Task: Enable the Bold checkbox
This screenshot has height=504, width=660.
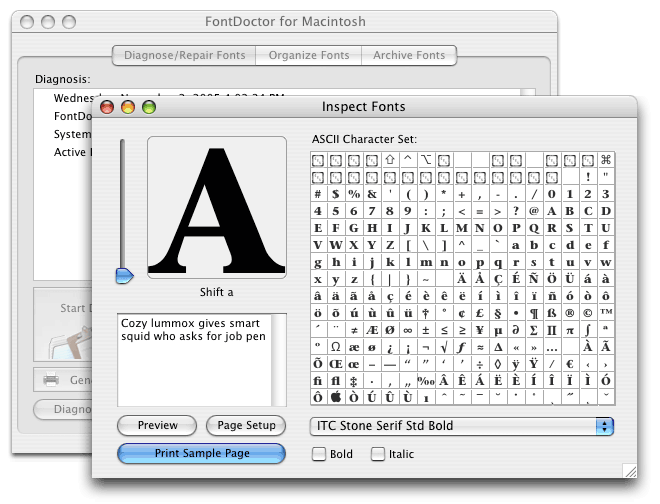Action: [319, 454]
